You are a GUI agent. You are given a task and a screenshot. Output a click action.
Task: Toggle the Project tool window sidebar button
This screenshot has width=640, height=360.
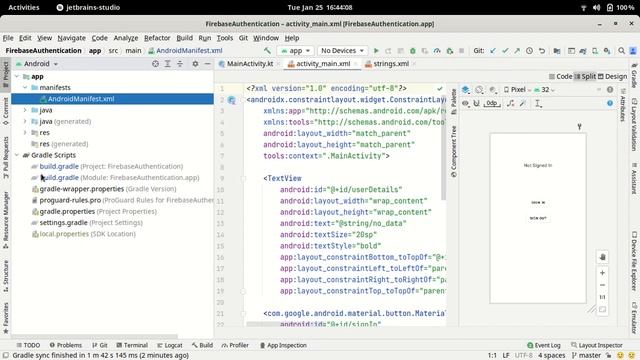pyautogui.click(x=6, y=74)
